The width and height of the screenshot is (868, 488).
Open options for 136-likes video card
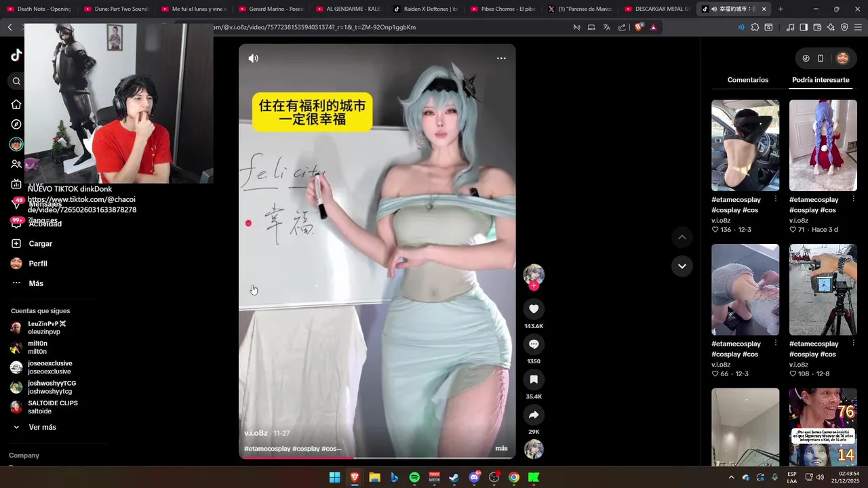(x=776, y=200)
